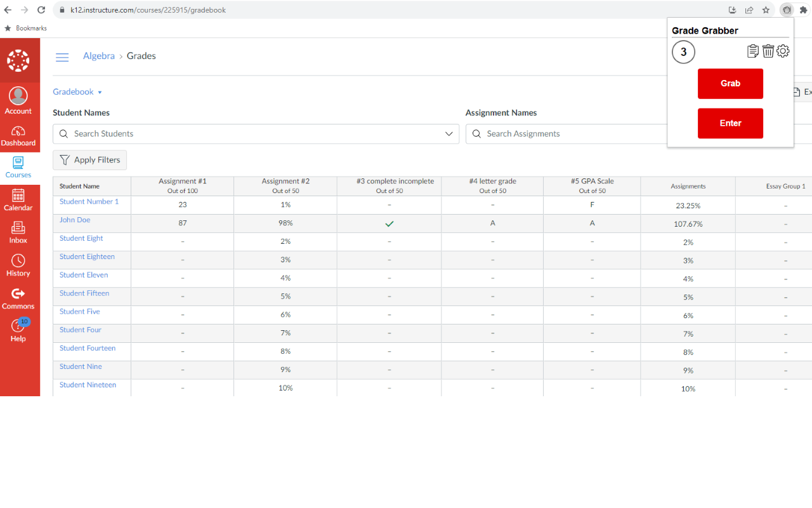The height and width of the screenshot is (508, 812).
Task: Click the Algebra breadcrumb link
Action: 99,56
